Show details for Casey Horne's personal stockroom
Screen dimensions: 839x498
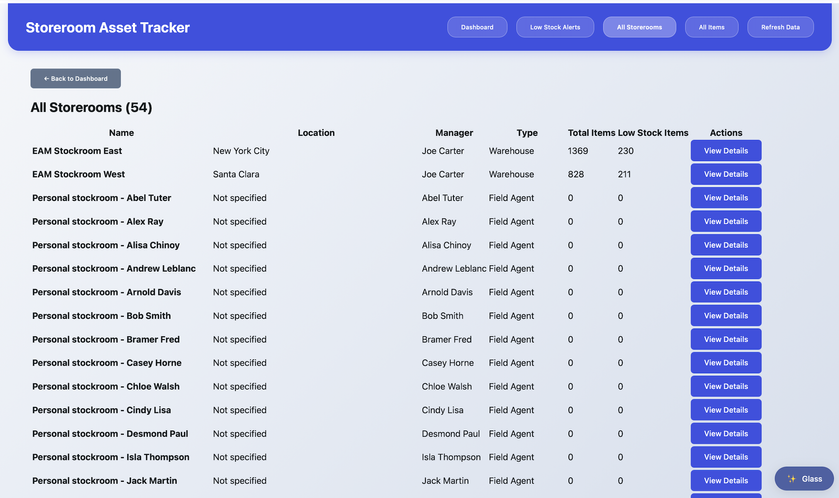point(725,363)
